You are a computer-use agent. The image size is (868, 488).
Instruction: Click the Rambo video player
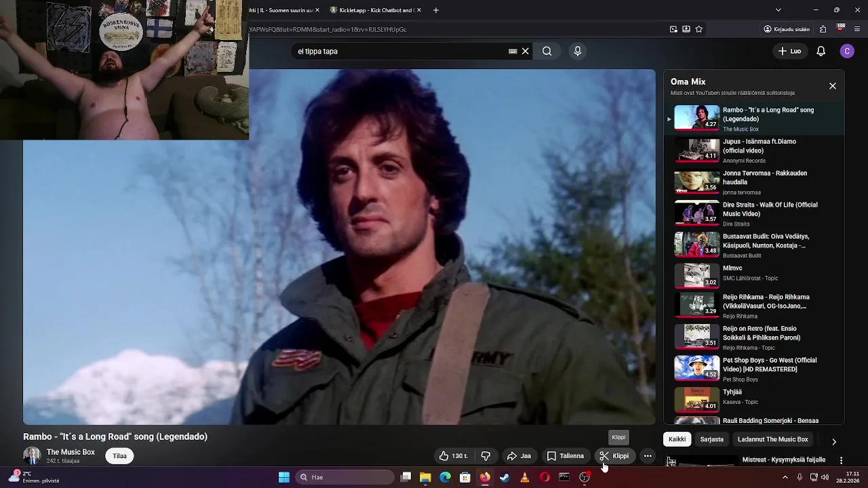339,247
